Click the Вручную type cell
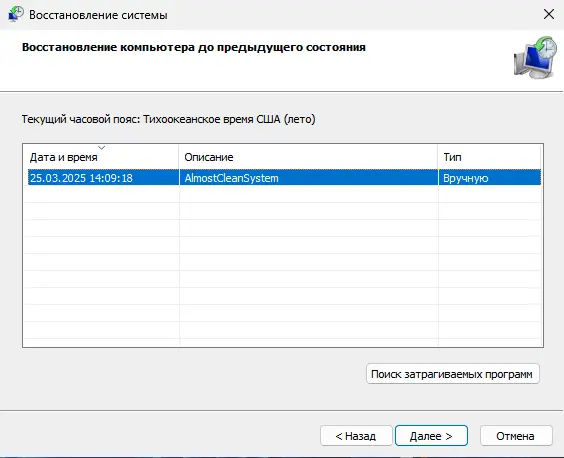 pyautogui.click(x=465, y=178)
